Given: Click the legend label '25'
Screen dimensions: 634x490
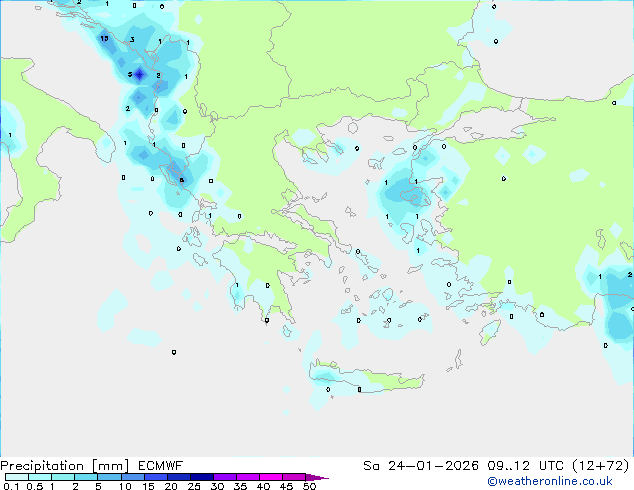Looking at the screenshot, I should click(x=194, y=486).
